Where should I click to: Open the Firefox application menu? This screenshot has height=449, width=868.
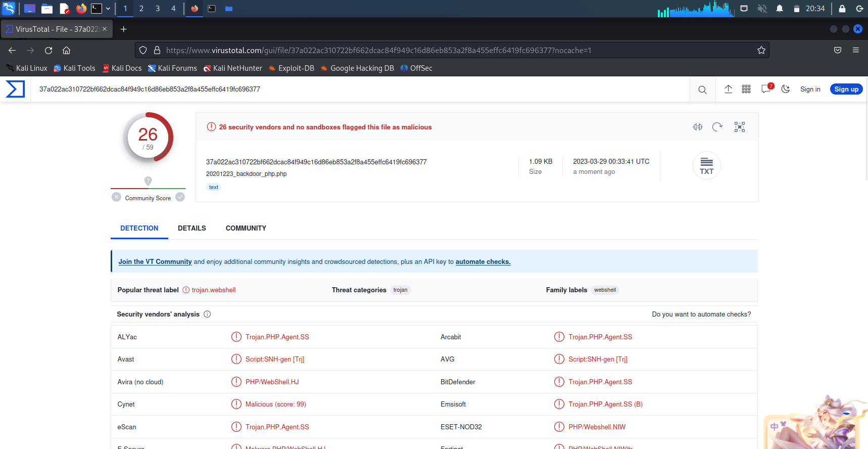(x=856, y=50)
